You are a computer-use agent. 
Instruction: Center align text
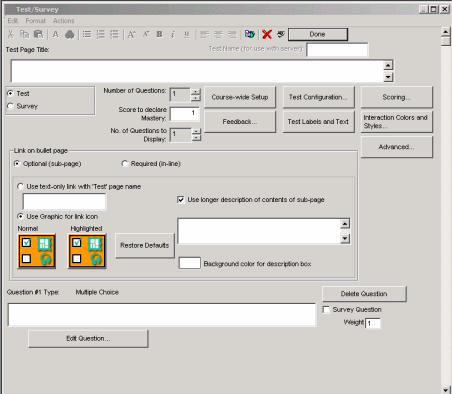click(218, 34)
